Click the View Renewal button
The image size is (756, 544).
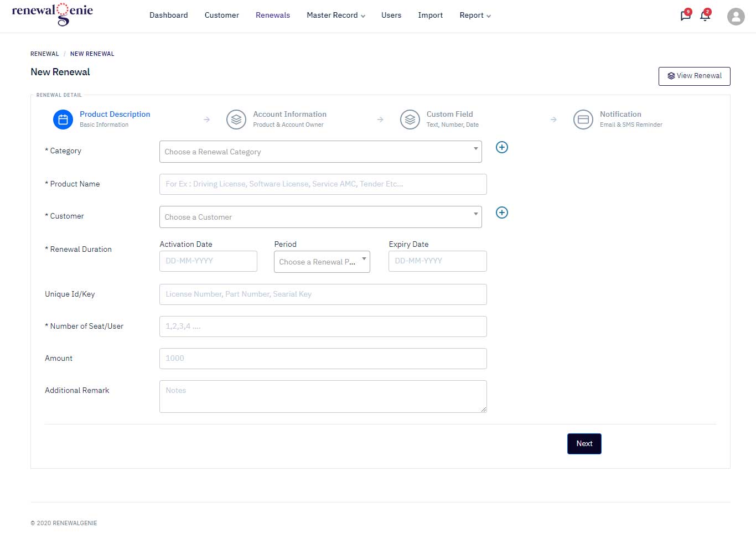tap(695, 76)
